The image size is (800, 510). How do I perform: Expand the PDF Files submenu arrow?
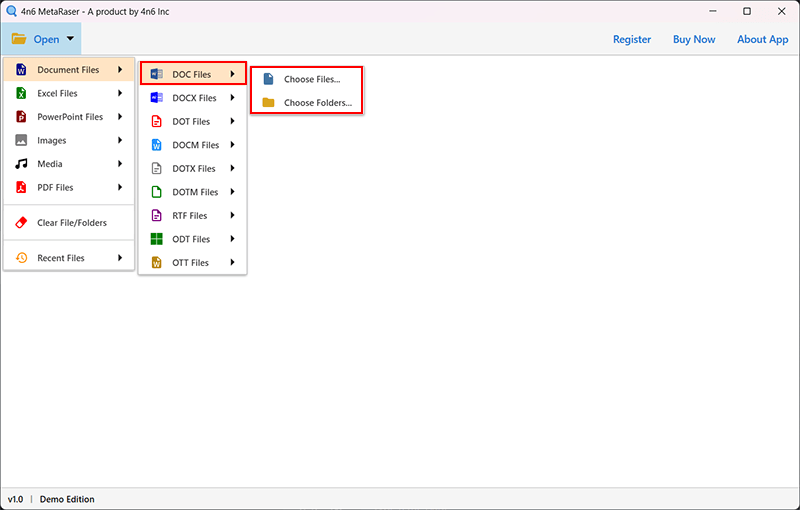(x=120, y=187)
